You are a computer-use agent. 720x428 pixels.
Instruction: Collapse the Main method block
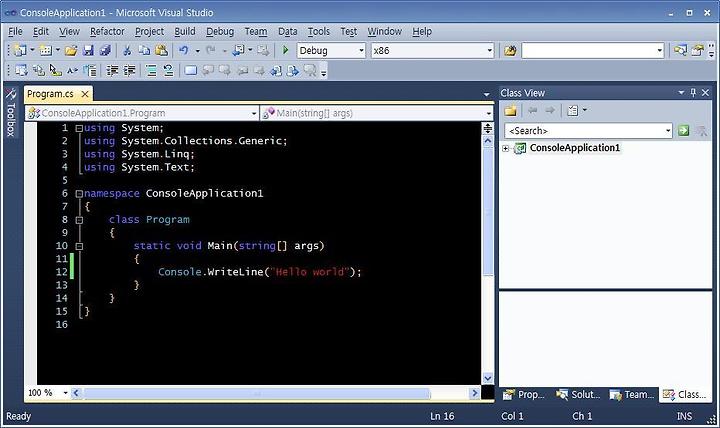79,247
